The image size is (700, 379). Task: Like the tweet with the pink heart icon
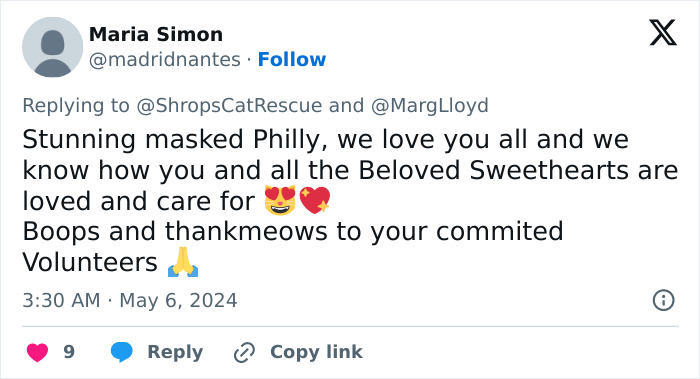[38, 352]
